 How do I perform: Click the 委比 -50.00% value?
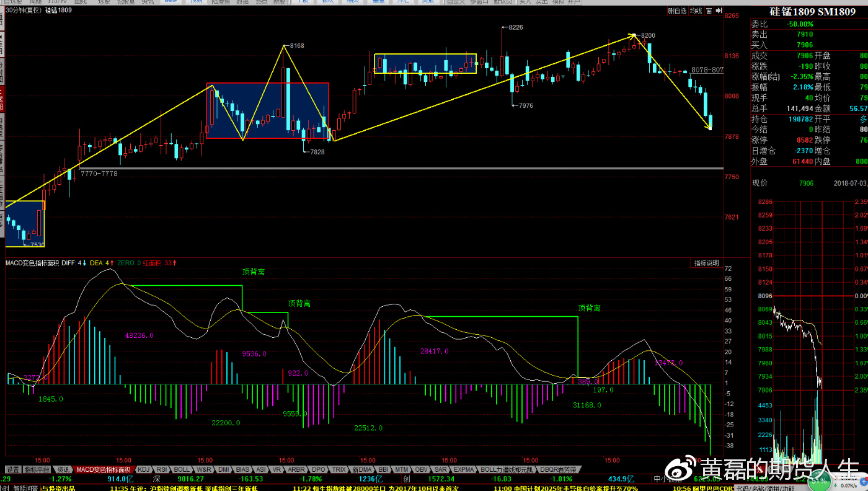(x=800, y=24)
